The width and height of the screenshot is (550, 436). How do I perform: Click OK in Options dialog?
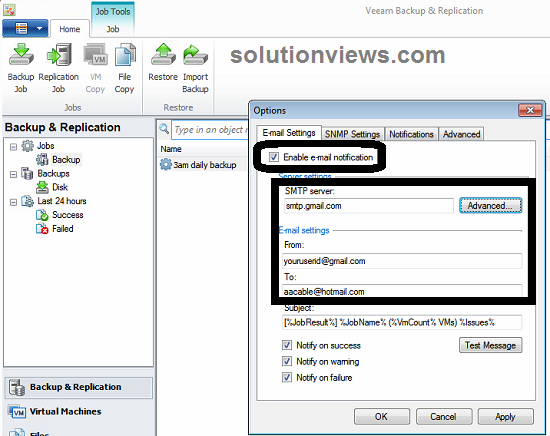coord(382,417)
